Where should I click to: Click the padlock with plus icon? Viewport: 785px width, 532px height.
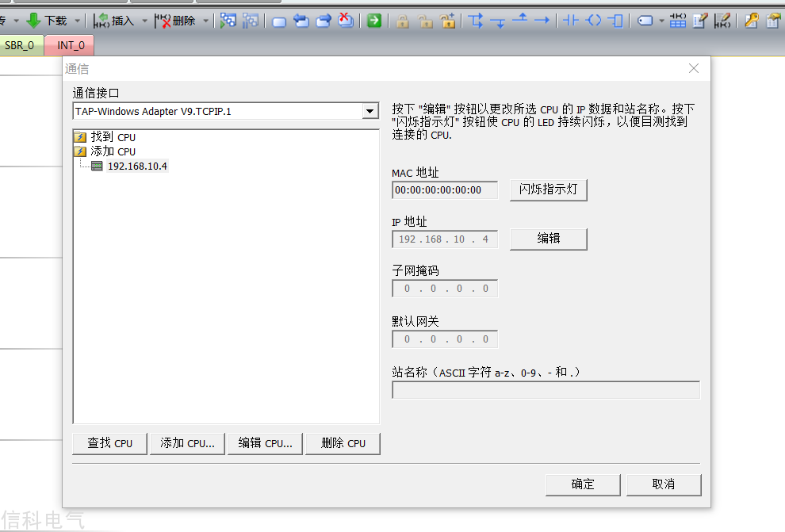tap(447, 21)
